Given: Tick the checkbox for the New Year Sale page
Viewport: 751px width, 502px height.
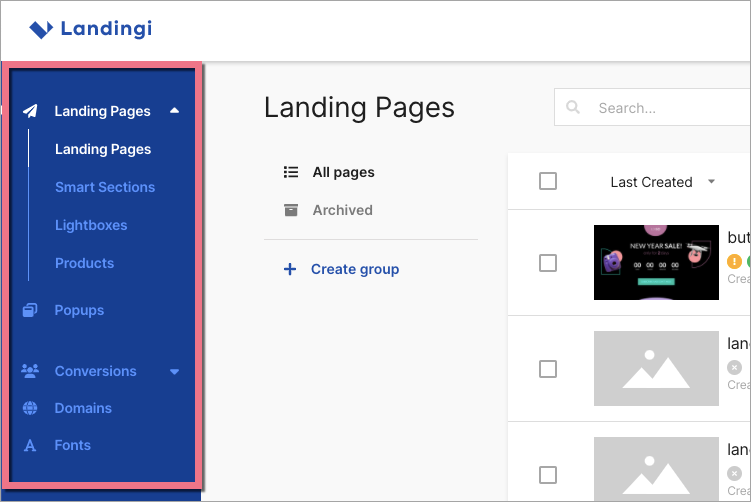Looking at the screenshot, I should (548, 263).
